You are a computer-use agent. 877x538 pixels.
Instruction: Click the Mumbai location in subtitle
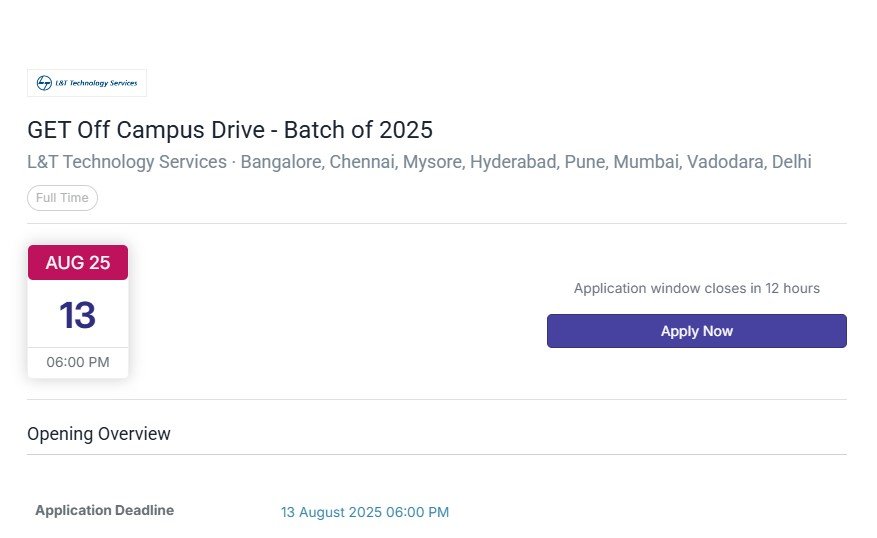(x=646, y=162)
